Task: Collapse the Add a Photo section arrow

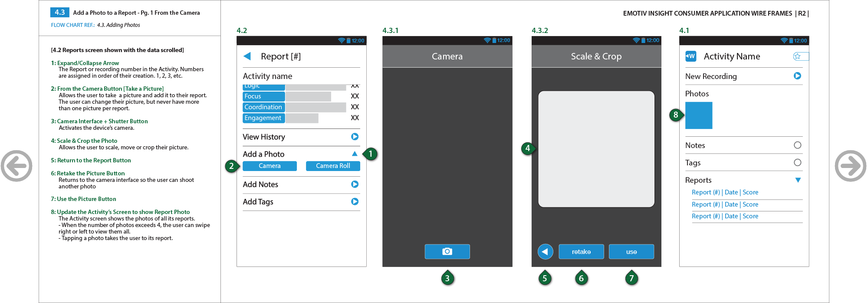Action: point(355,154)
